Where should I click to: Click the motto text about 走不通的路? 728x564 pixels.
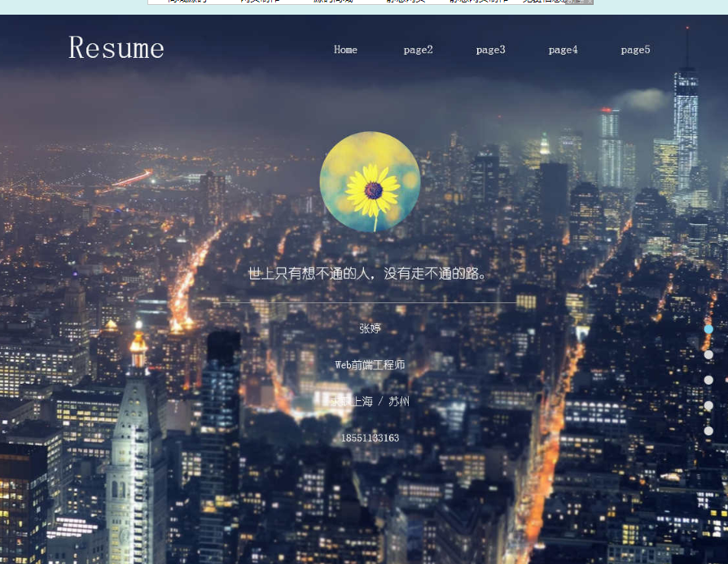[370, 274]
